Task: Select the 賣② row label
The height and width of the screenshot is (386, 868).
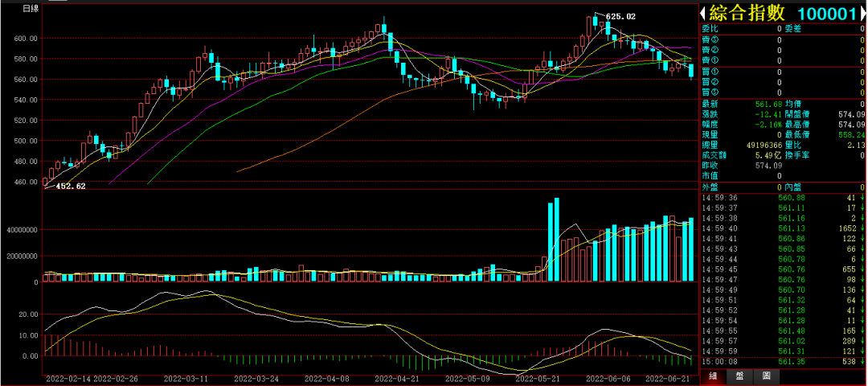Action: click(709, 50)
